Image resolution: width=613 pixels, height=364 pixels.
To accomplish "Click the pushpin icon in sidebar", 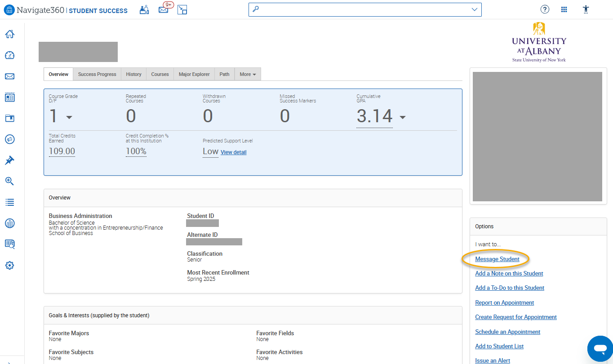I will pyautogui.click(x=9, y=160).
